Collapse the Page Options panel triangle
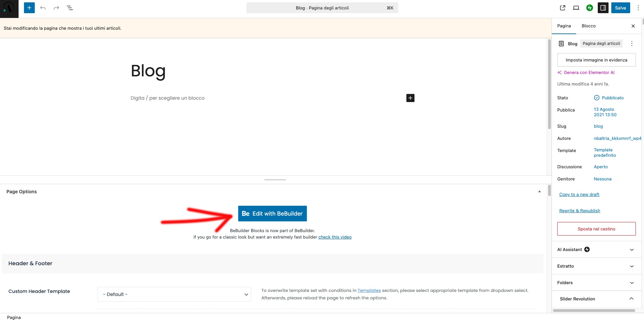The image size is (644, 320). coord(539,192)
